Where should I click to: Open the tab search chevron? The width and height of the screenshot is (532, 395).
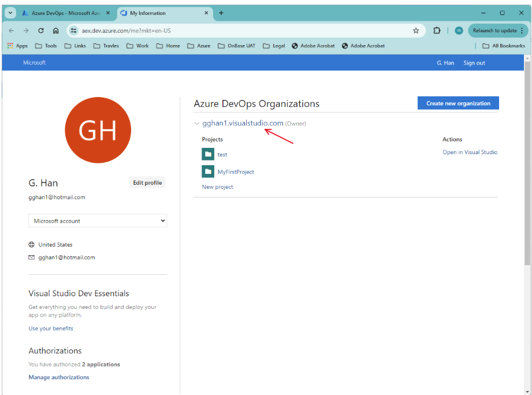pyautogui.click(x=9, y=12)
